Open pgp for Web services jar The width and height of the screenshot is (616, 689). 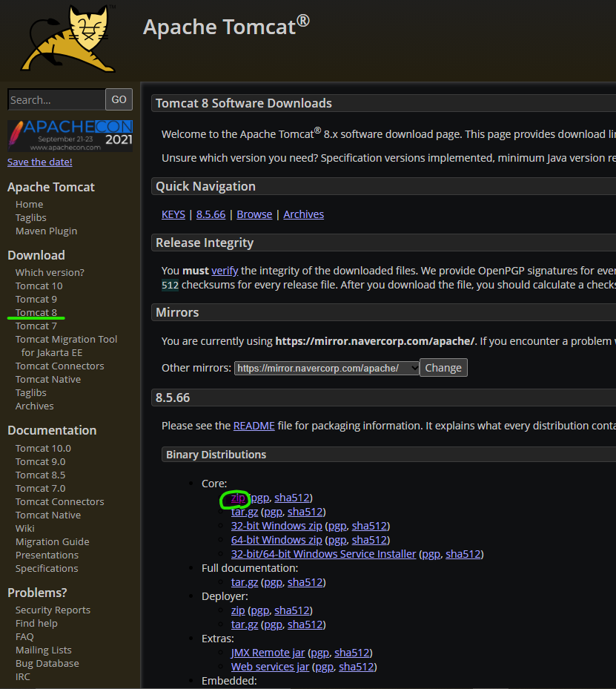(x=325, y=667)
